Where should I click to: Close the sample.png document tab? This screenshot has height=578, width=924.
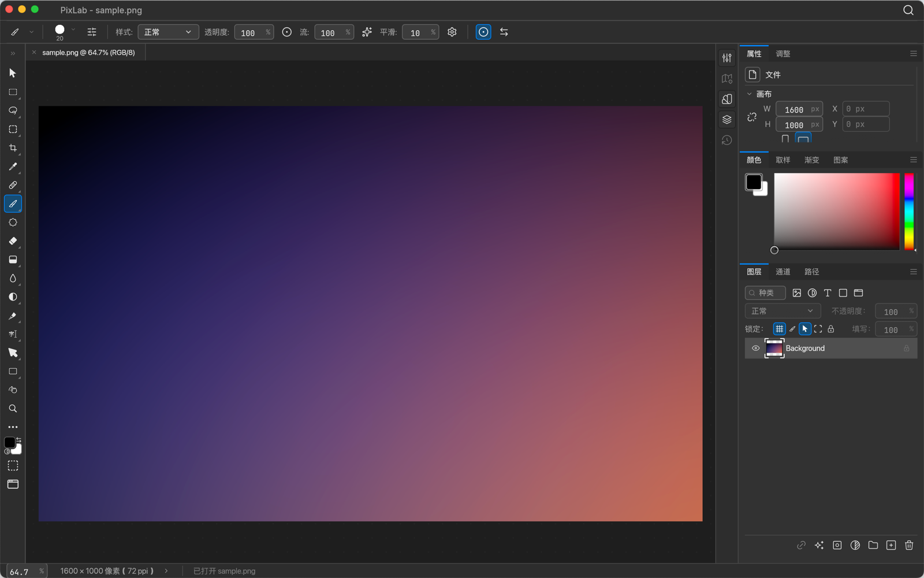tap(34, 52)
